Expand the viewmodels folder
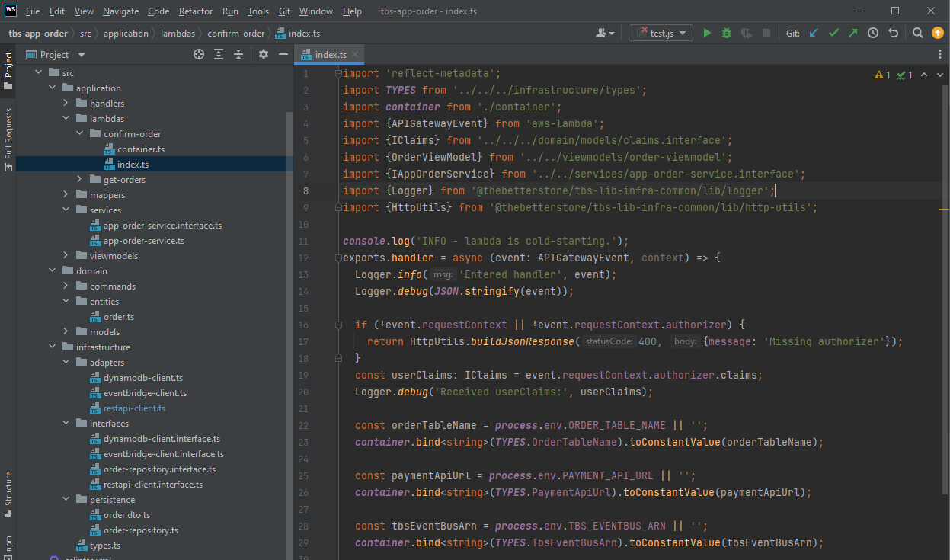 tap(66, 256)
